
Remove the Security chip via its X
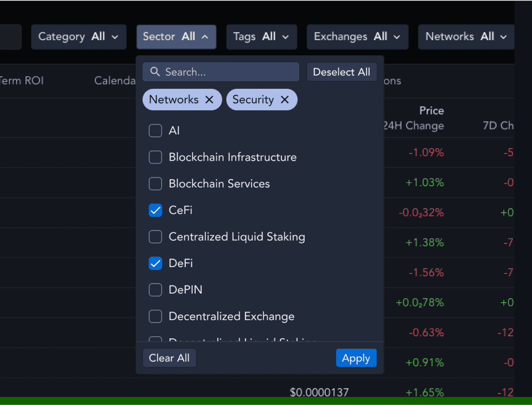(x=285, y=100)
